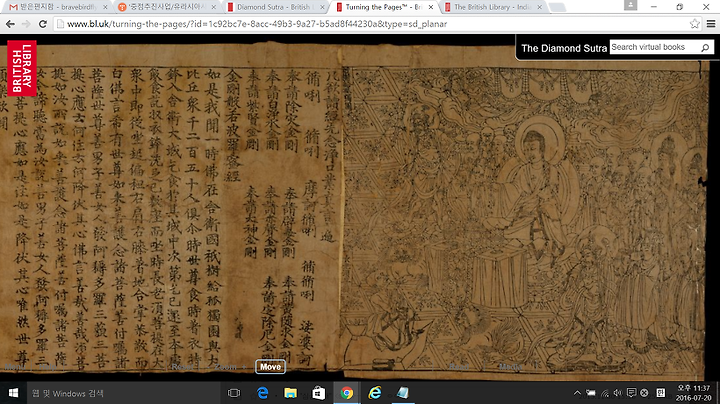Switch to the Diamond Sutra - British tab
The width and height of the screenshot is (720, 404).
pos(276,7)
